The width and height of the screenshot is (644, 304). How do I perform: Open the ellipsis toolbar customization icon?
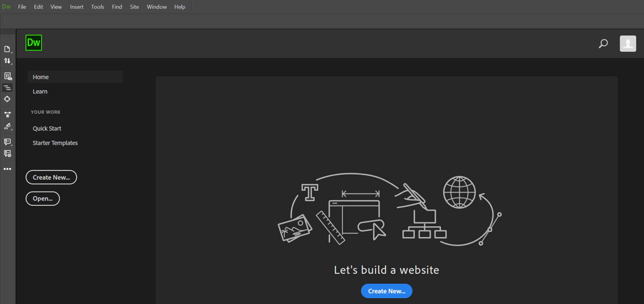(x=7, y=169)
